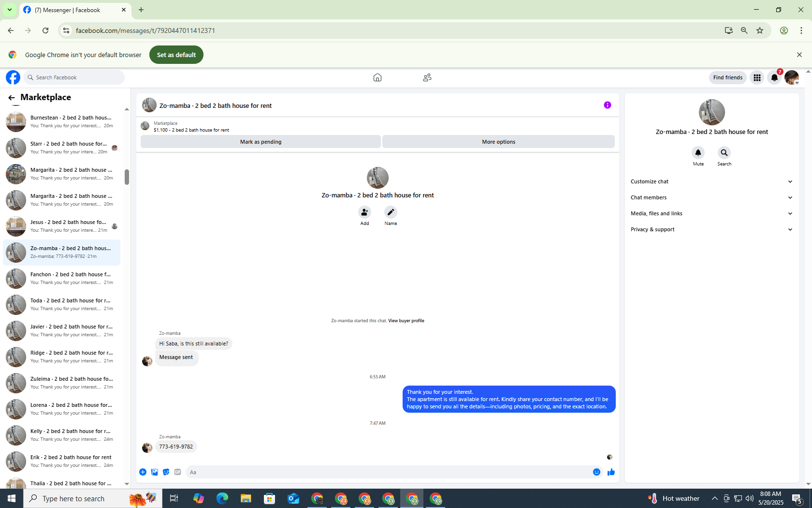Bookmark this tab with the star icon

[x=760, y=30]
